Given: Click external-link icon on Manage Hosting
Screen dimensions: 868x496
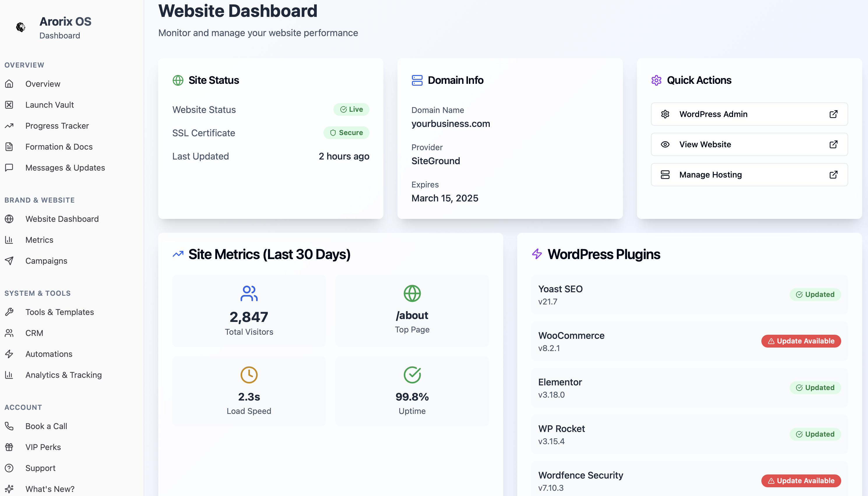Looking at the screenshot, I should [833, 175].
